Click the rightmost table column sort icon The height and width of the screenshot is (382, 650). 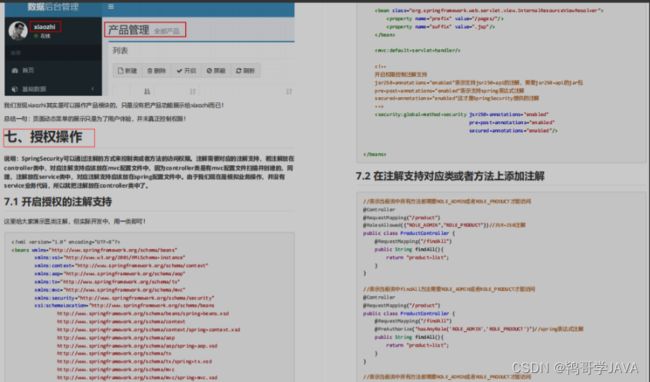point(289,91)
